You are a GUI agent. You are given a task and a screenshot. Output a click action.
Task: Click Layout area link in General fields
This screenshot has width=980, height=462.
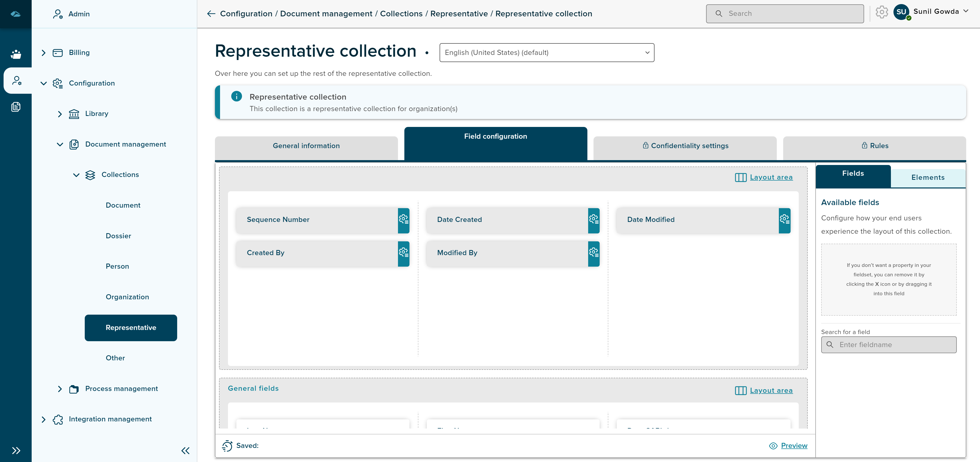[x=771, y=390]
